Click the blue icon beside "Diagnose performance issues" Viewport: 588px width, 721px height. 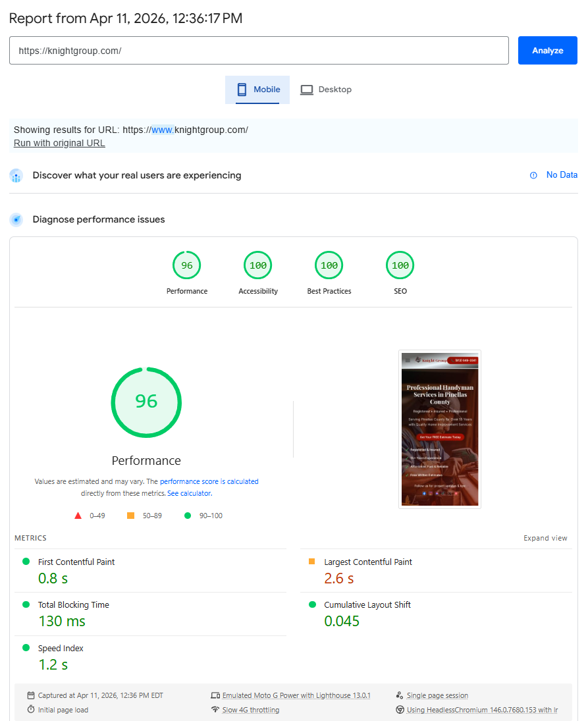[16, 219]
